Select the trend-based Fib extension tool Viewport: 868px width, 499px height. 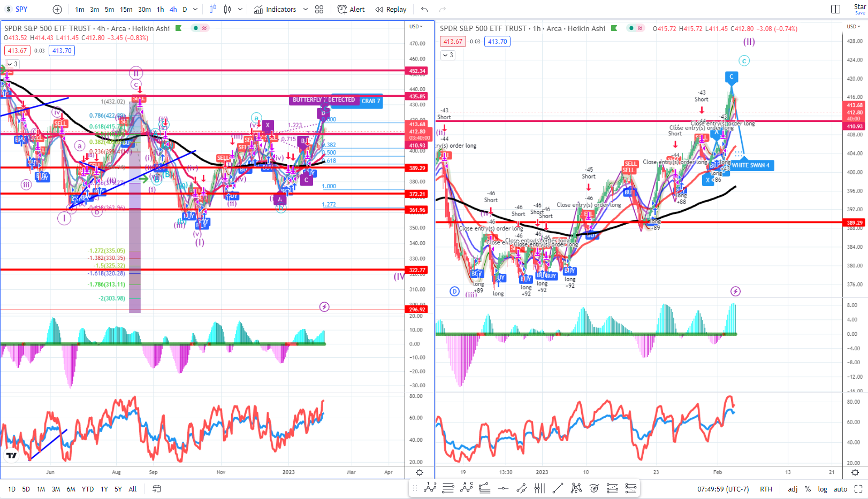tap(485, 488)
